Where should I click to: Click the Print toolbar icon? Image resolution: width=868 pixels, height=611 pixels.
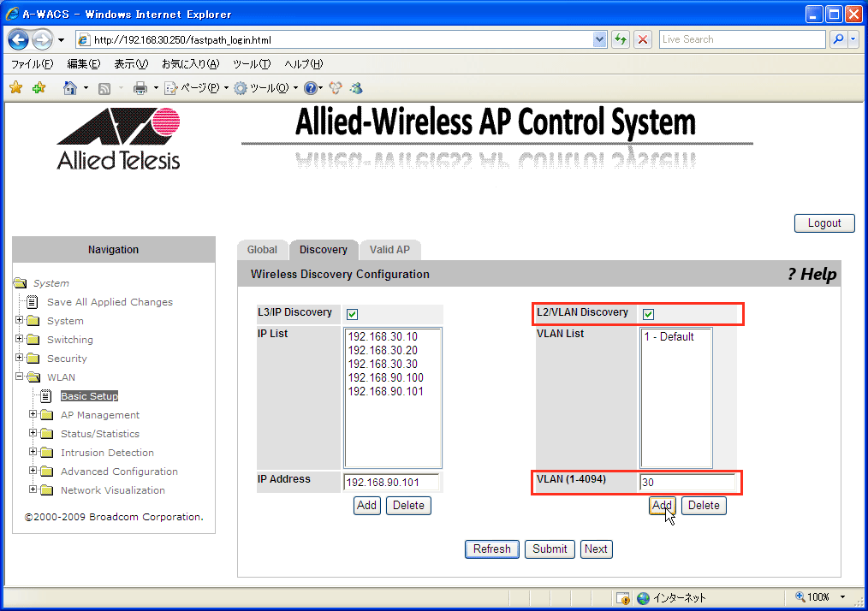coord(140,88)
